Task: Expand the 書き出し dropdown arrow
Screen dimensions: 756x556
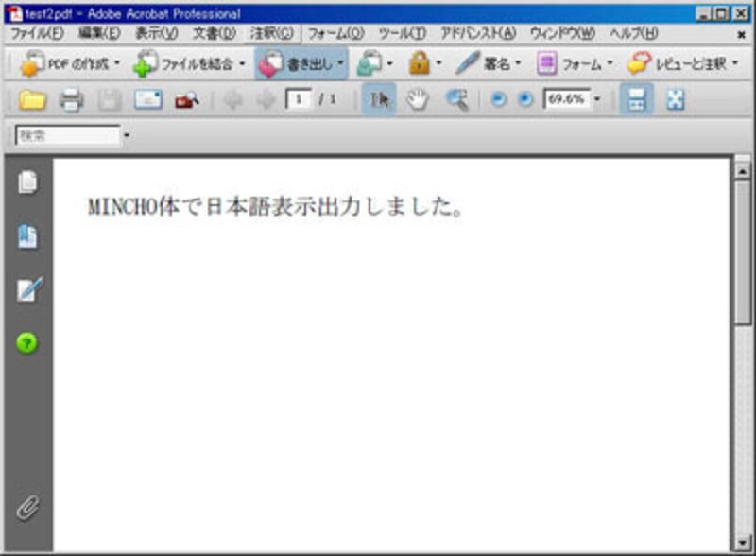Action: point(340,63)
